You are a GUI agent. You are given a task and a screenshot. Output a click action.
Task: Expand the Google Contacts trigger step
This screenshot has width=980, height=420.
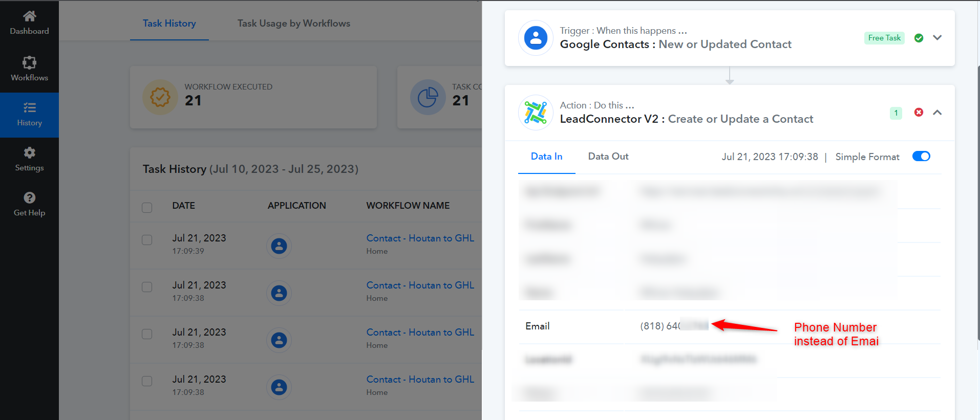[937, 38]
